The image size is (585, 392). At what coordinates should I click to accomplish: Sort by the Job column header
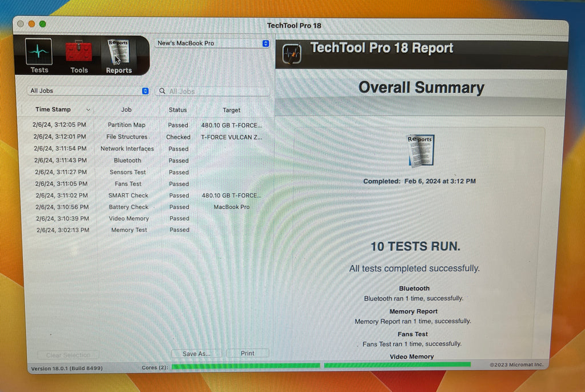coord(126,110)
